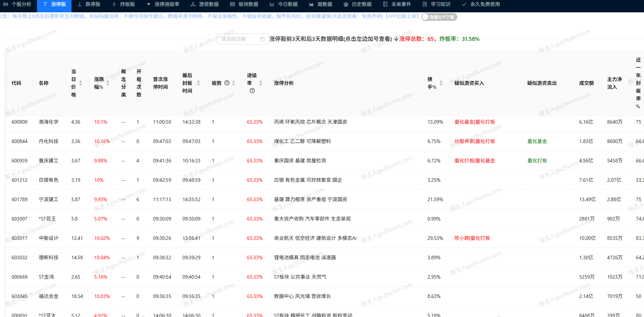The height and width of the screenshot is (317, 644).
Task: Click 量化基金|量化打板 in 渤海化学 row
Action: pyautogui.click(x=475, y=122)
